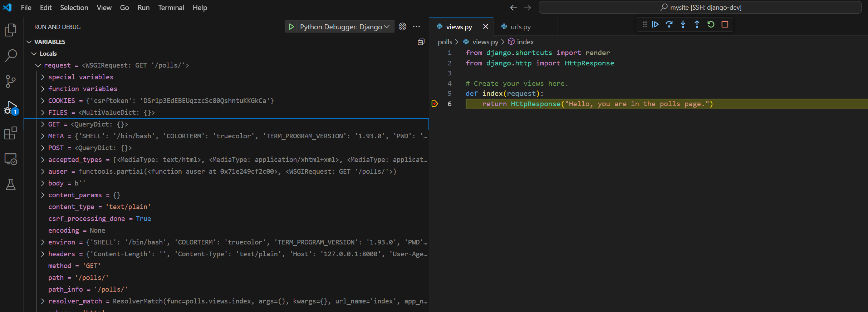Click the mysite command center search box

pyautogui.click(x=700, y=8)
